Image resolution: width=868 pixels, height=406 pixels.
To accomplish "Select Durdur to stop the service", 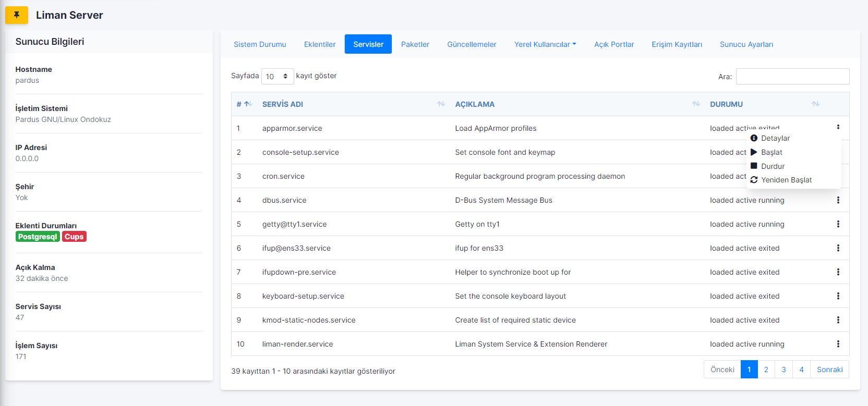I will 772,166.
